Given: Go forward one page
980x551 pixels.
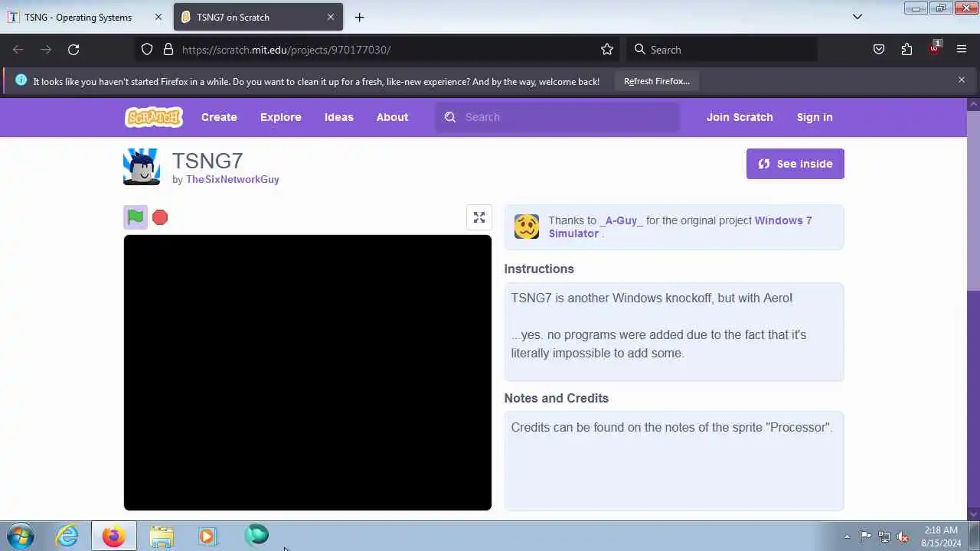Looking at the screenshot, I should (46, 50).
